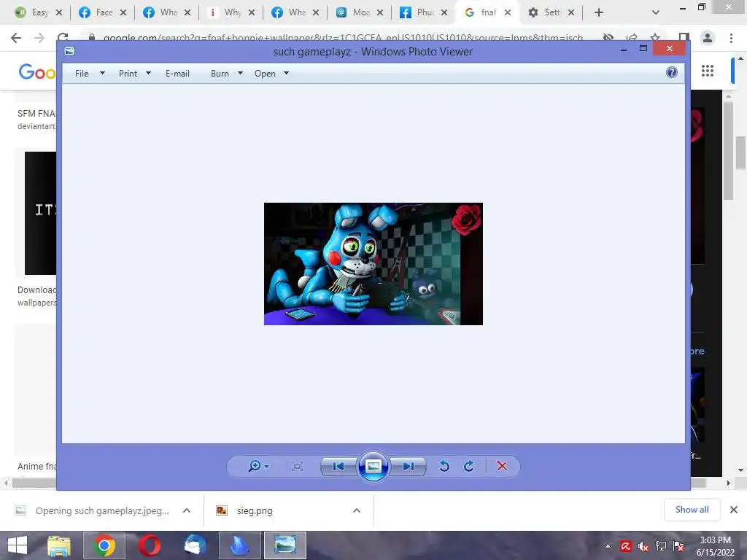This screenshot has height=560, width=747.
Task: Click the Photo Viewer title bar icon
Action: coord(69,51)
